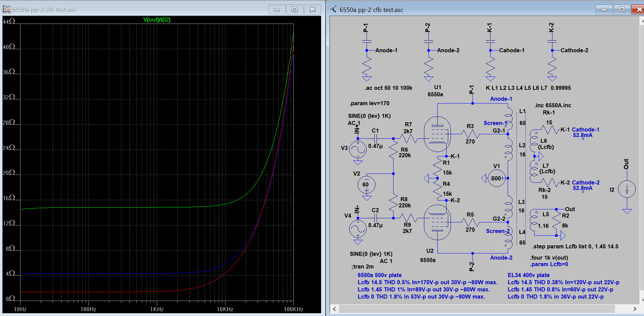
Task: Click the .param Lcfb=0 comment
Action: 549,264
